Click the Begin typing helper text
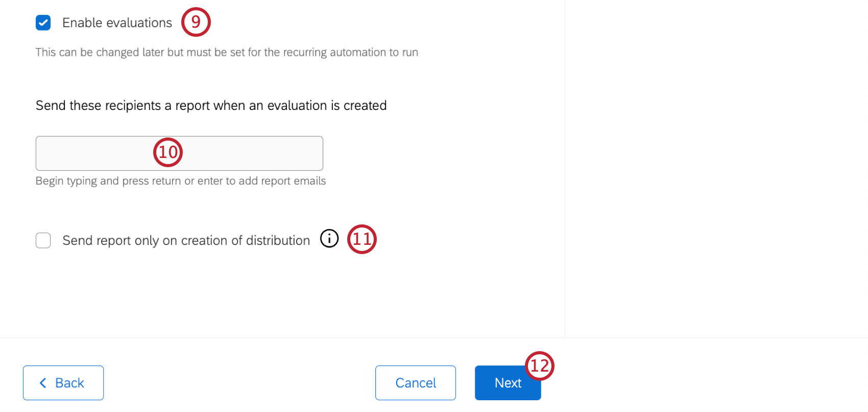Image resolution: width=868 pixels, height=412 pixels. (180, 180)
